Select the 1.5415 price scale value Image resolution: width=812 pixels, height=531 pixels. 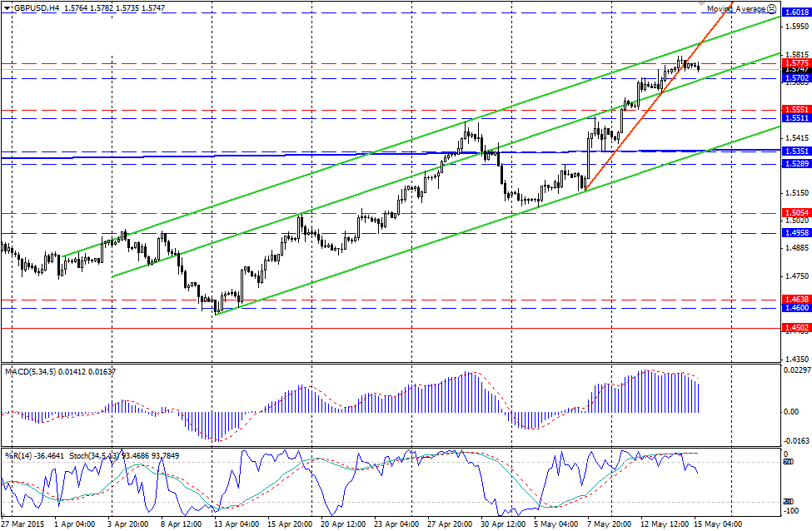point(797,137)
